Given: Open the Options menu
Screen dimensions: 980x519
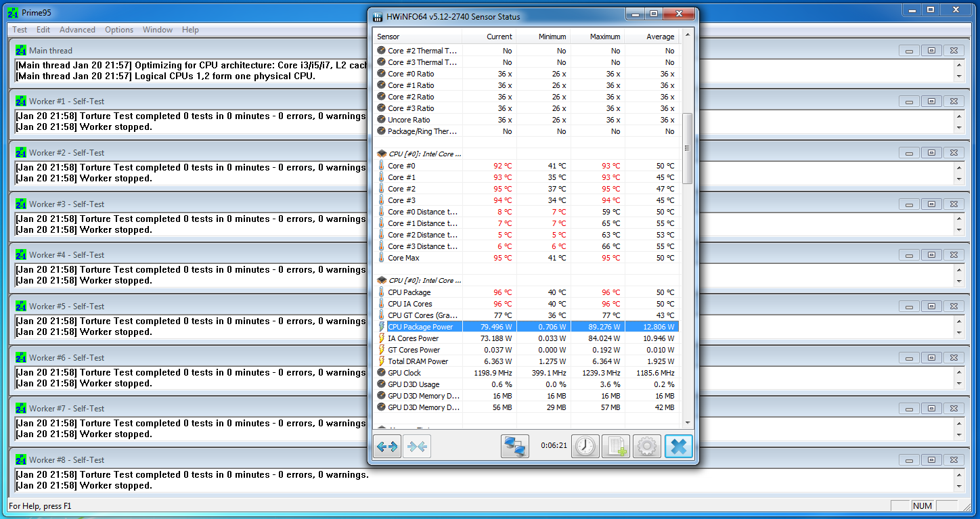Looking at the screenshot, I should coord(119,30).
